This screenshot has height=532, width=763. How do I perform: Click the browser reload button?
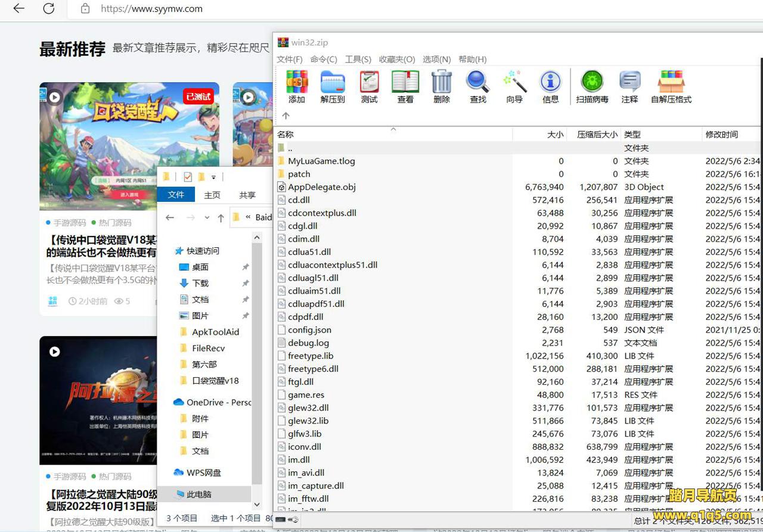pyautogui.click(x=49, y=9)
